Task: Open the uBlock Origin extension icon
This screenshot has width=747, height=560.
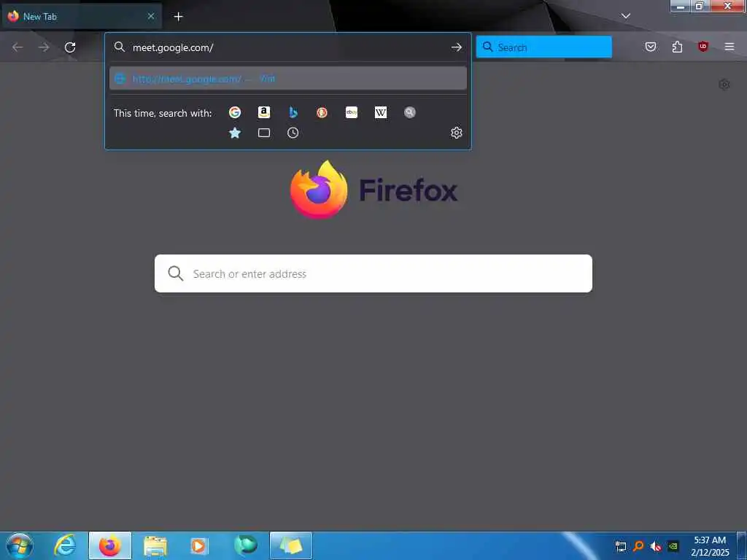Action: click(703, 47)
